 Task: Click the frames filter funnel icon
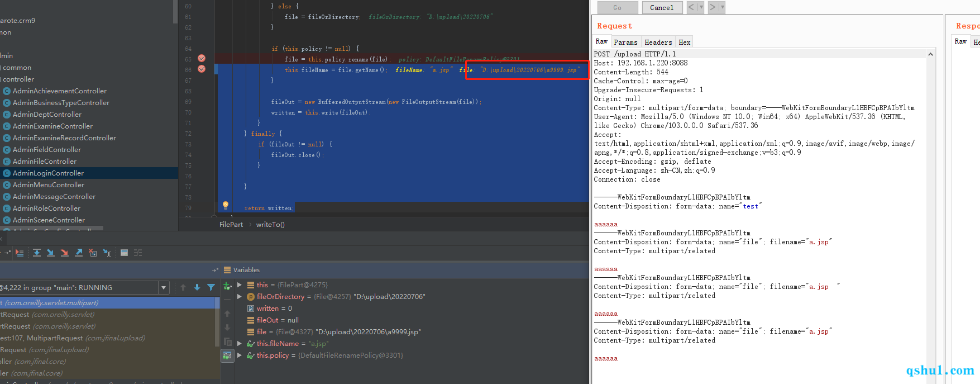[211, 287]
